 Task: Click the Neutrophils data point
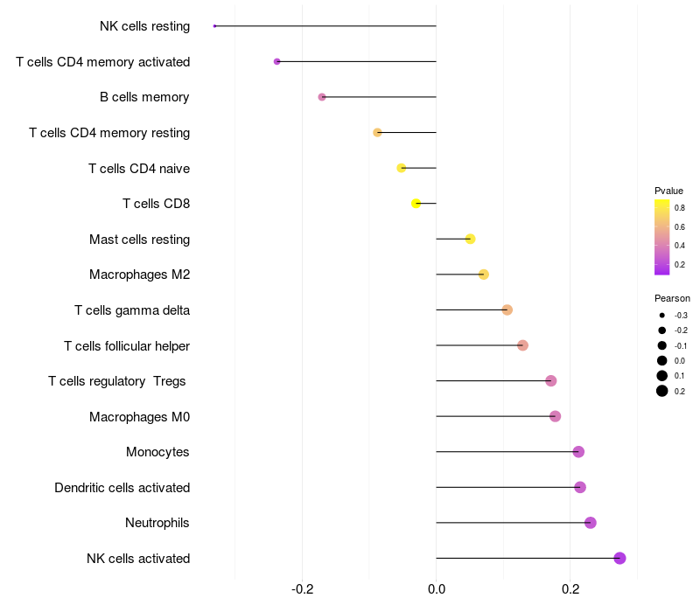[x=591, y=523]
